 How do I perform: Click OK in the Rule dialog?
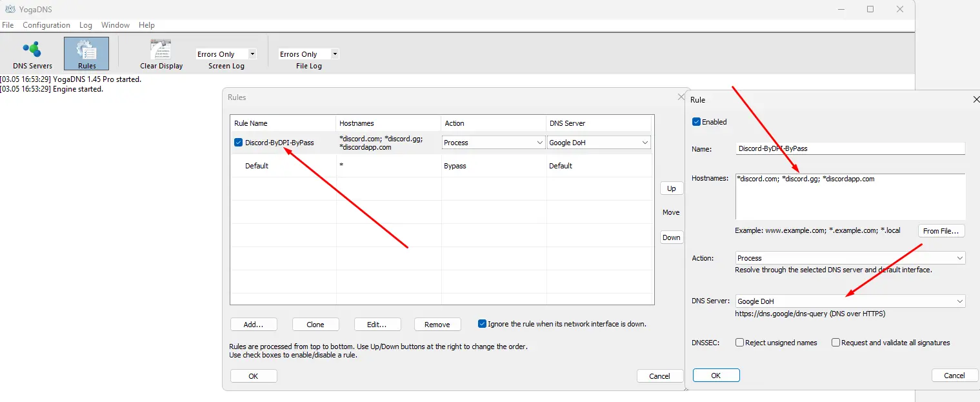[716, 376]
